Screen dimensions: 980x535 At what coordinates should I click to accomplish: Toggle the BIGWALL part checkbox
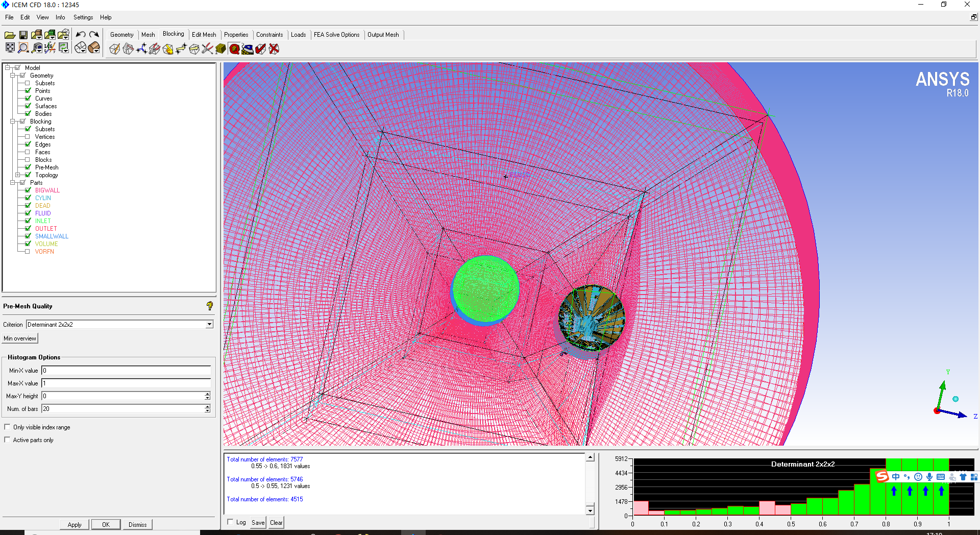click(28, 190)
